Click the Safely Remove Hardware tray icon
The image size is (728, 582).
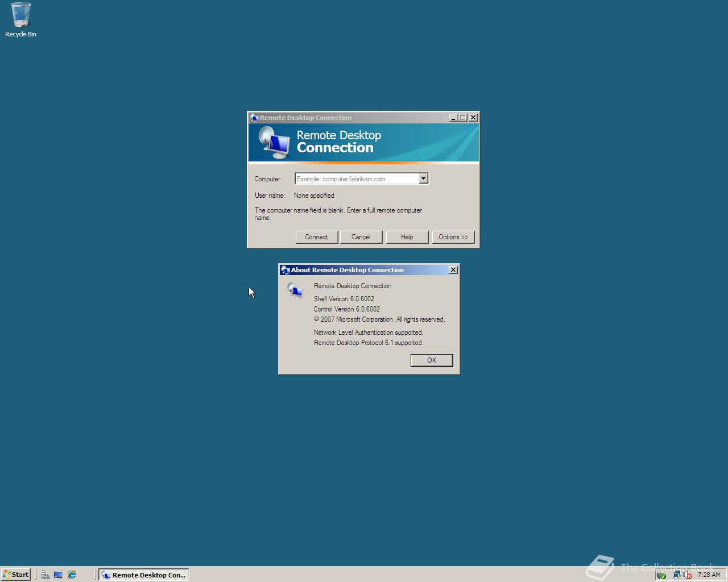661,575
